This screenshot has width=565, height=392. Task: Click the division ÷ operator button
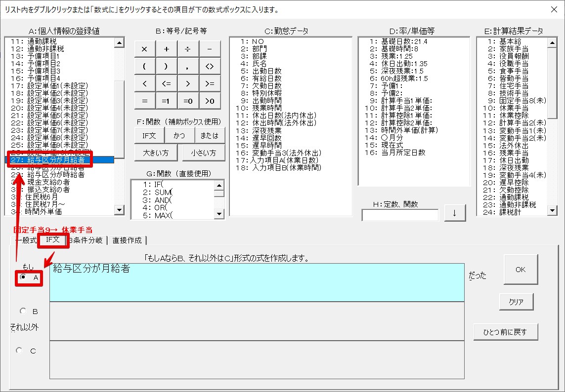coord(188,49)
